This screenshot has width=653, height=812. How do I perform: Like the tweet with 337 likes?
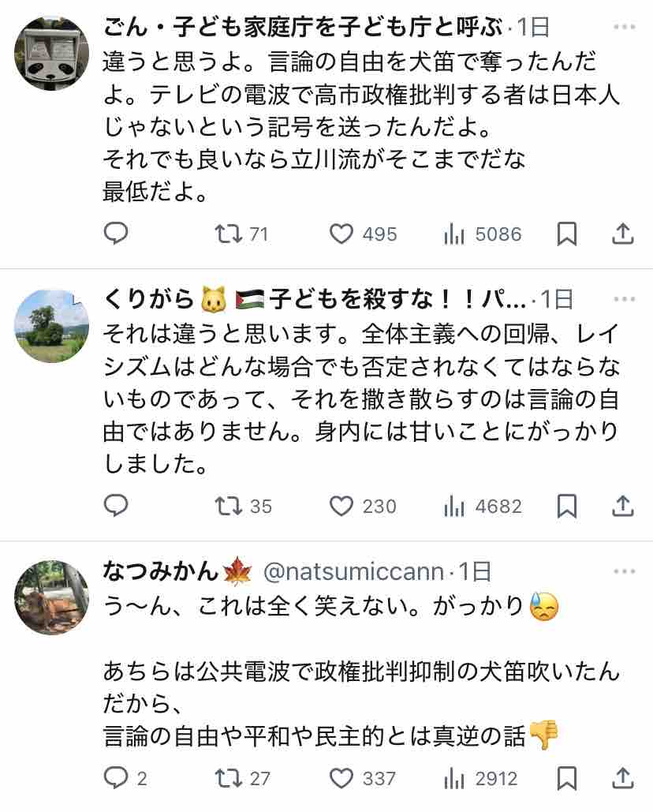363,778
